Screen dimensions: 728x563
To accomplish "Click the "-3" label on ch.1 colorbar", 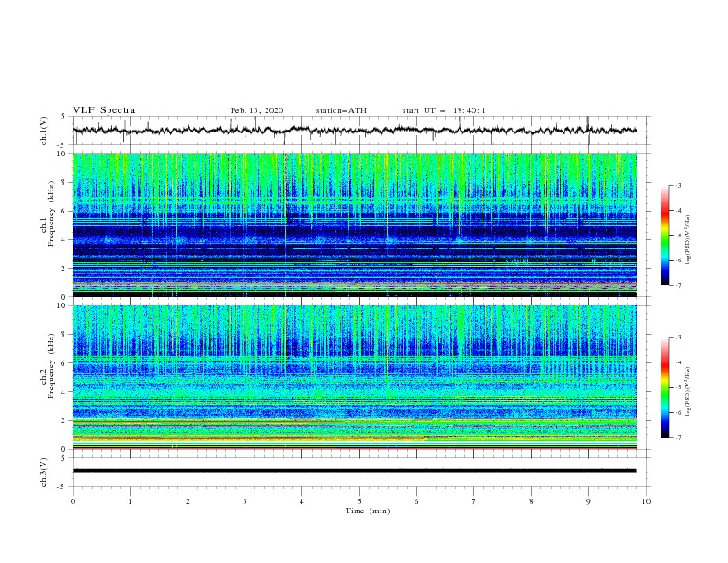I will click(x=677, y=185).
